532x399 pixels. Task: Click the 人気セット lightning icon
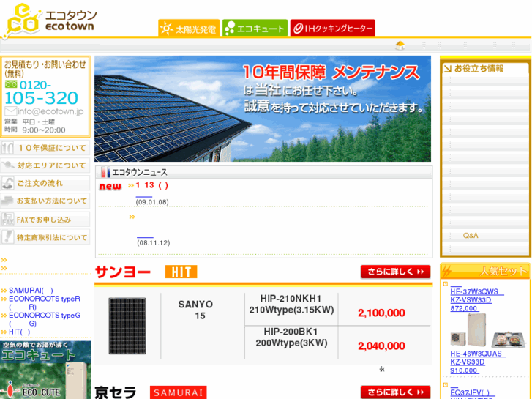pyautogui.click(x=448, y=271)
